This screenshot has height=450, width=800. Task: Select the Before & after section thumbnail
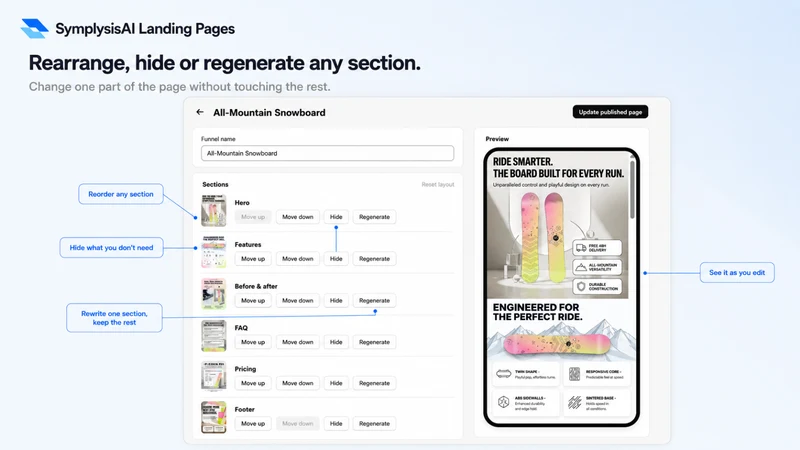(x=214, y=294)
